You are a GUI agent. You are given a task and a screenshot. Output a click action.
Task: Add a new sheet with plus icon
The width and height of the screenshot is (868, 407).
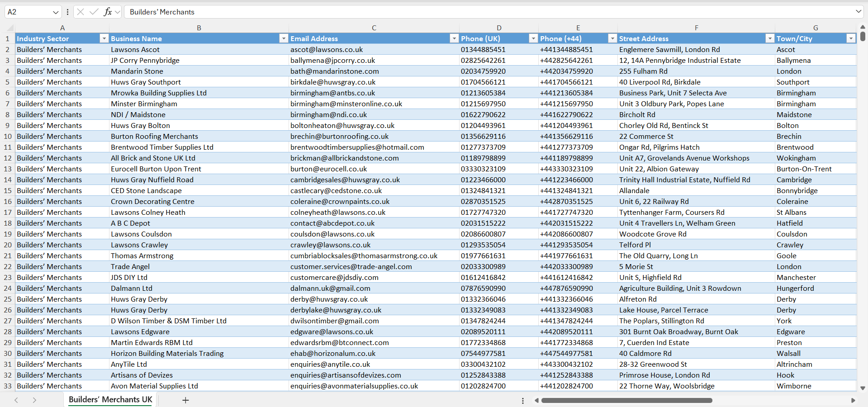click(185, 400)
